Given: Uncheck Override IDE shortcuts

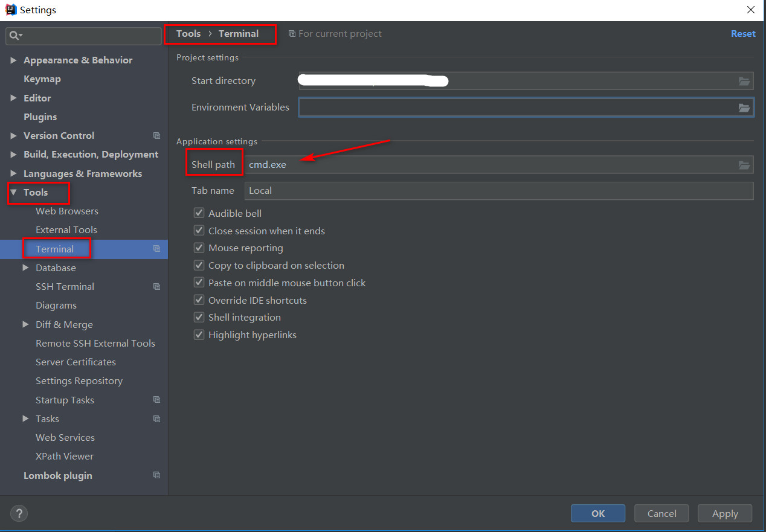Looking at the screenshot, I should [x=199, y=300].
